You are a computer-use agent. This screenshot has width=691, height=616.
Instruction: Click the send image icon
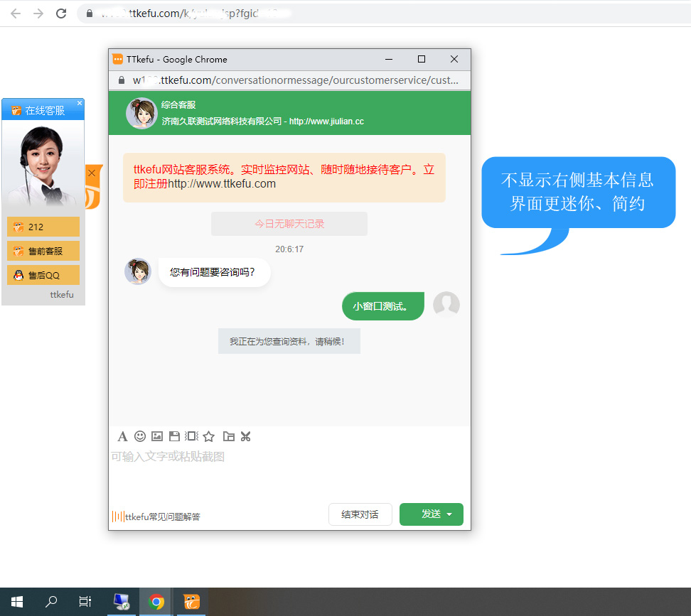[157, 436]
